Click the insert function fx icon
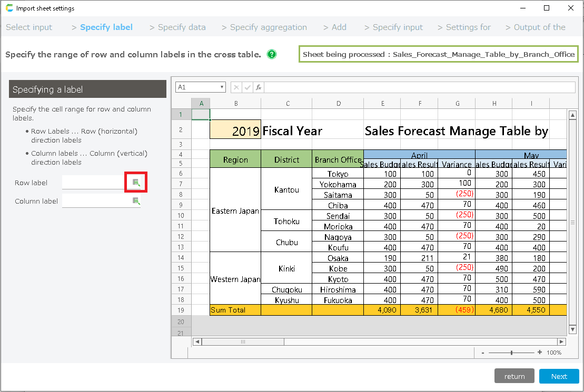The image size is (584, 392). pyautogui.click(x=259, y=87)
